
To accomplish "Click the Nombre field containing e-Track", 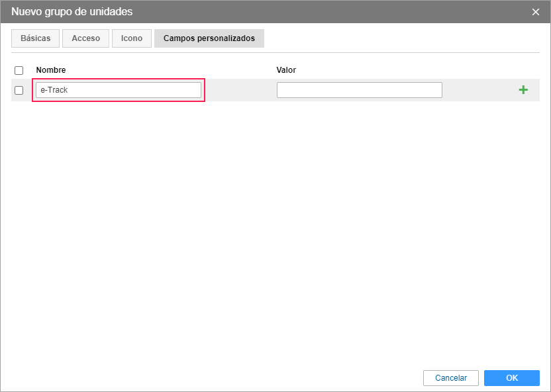I will (x=119, y=90).
